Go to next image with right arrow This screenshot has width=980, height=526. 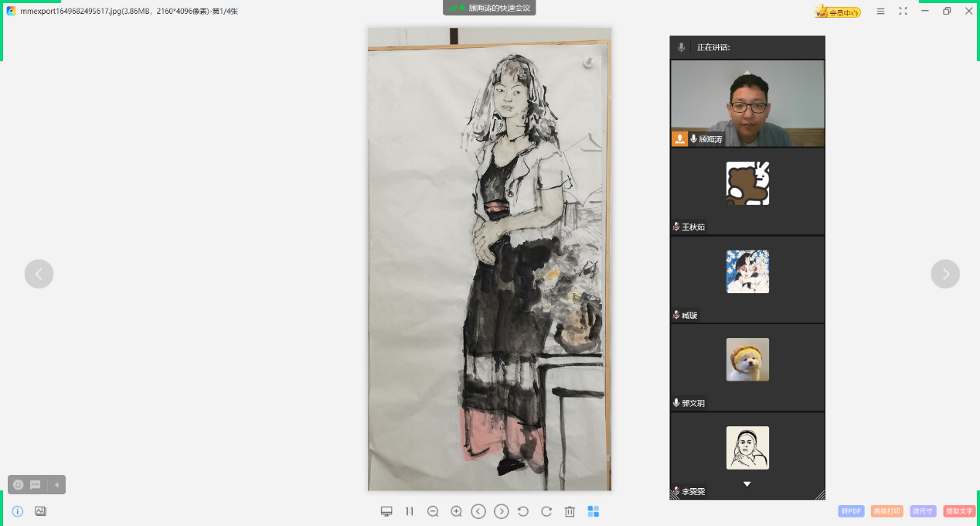click(x=945, y=274)
